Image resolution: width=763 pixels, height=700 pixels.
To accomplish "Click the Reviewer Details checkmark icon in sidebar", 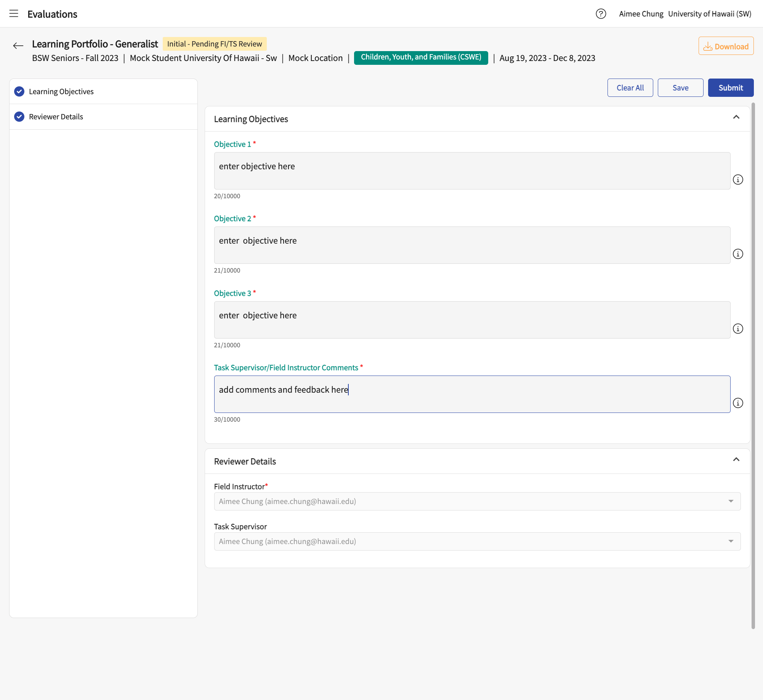I will [x=19, y=117].
